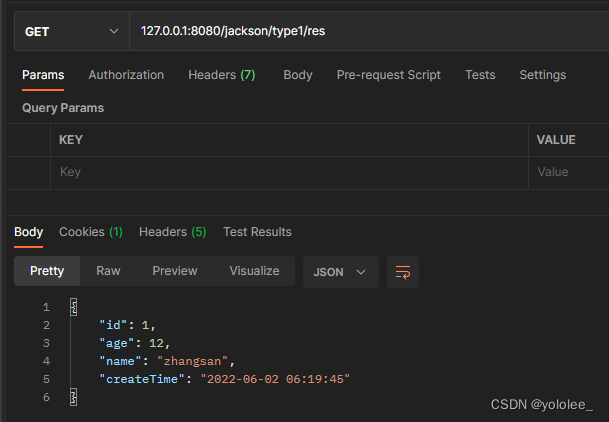Switch to Preview response view
This screenshot has height=422, width=609.
(x=174, y=271)
